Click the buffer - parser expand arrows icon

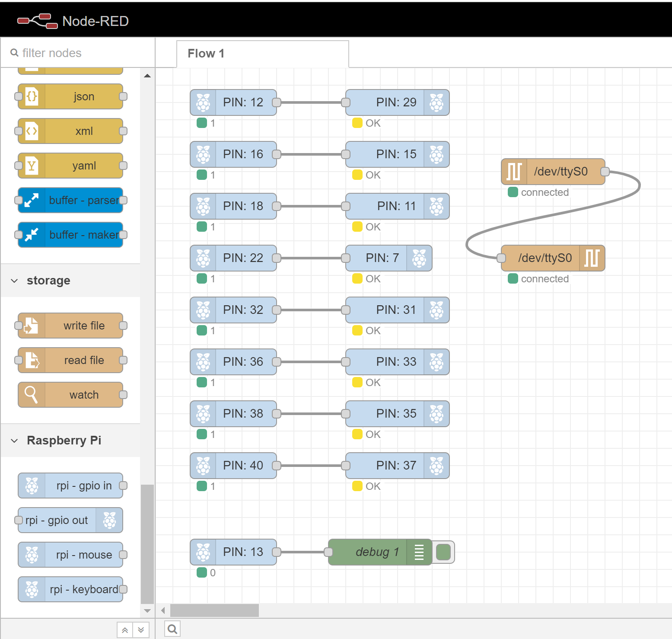pyautogui.click(x=32, y=200)
